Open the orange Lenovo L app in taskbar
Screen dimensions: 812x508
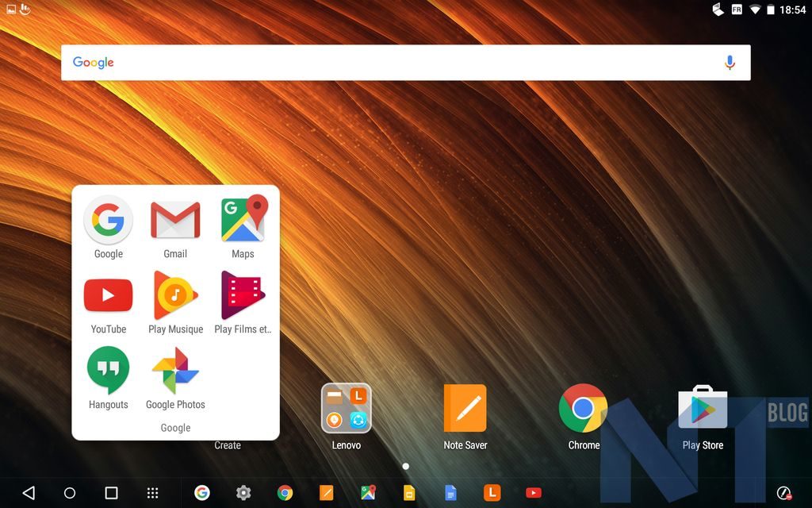pyautogui.click(x=492, y=492)
